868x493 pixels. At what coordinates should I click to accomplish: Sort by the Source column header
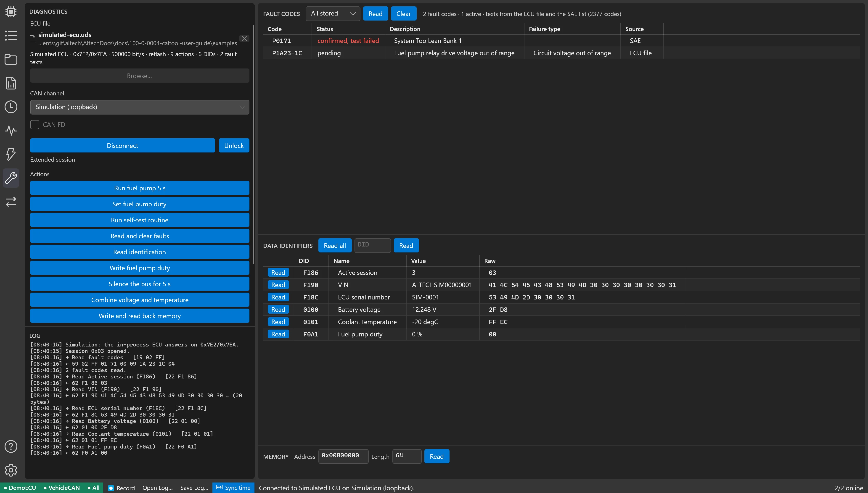(642, 29)
